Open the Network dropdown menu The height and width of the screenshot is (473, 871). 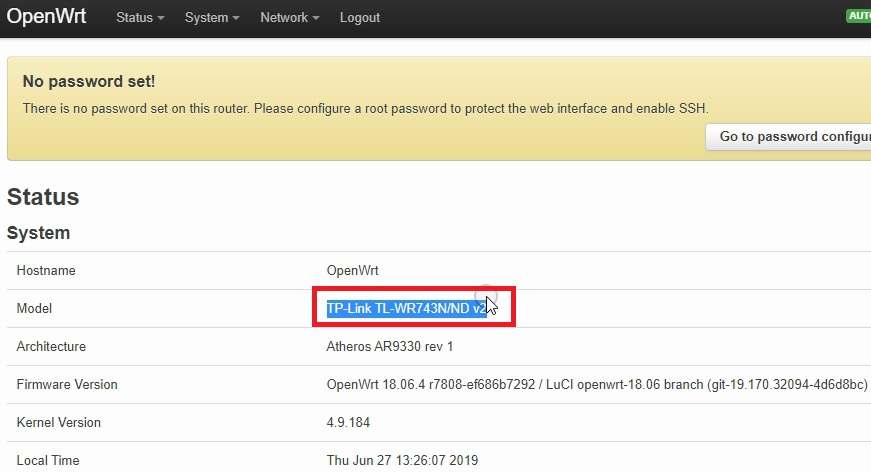(289, 18)
